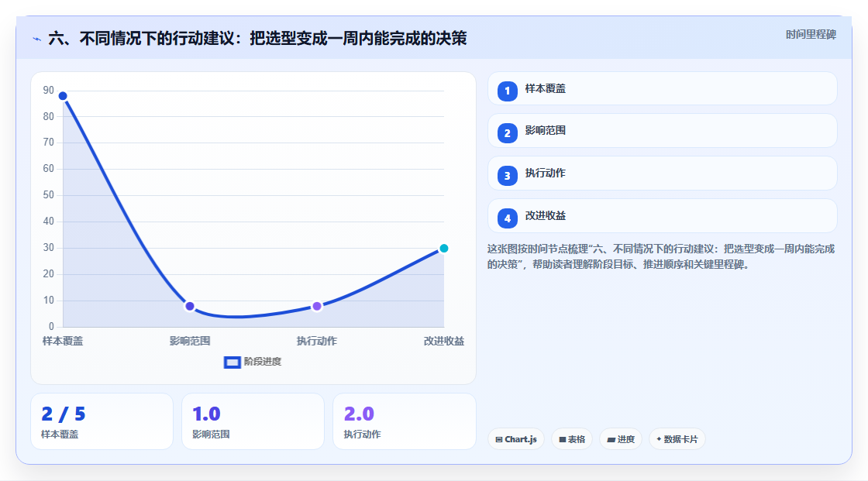Click the 2 / 5 样本覆盖 stat card
The height and width of the screenshot is (481, 868).
coord(102,421)
